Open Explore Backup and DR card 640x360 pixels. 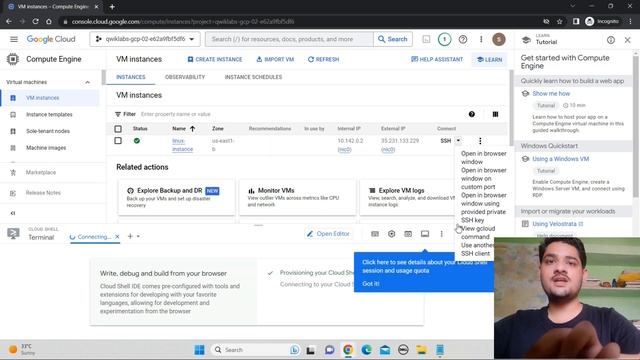pyautogui.click(x=176, y=197)
